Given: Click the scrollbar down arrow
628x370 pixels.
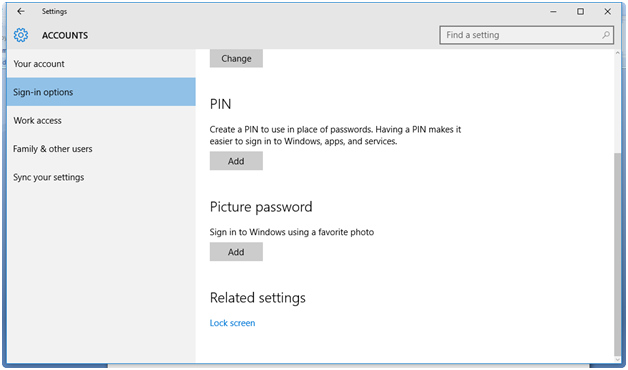Looking at the screenshot, I should point(618,360).
